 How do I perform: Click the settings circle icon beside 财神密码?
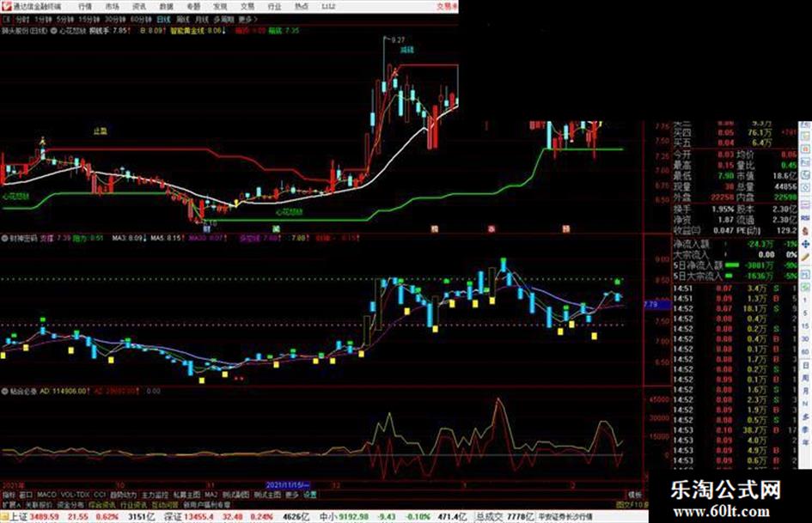pyautogui.click(x=4, y=238)
